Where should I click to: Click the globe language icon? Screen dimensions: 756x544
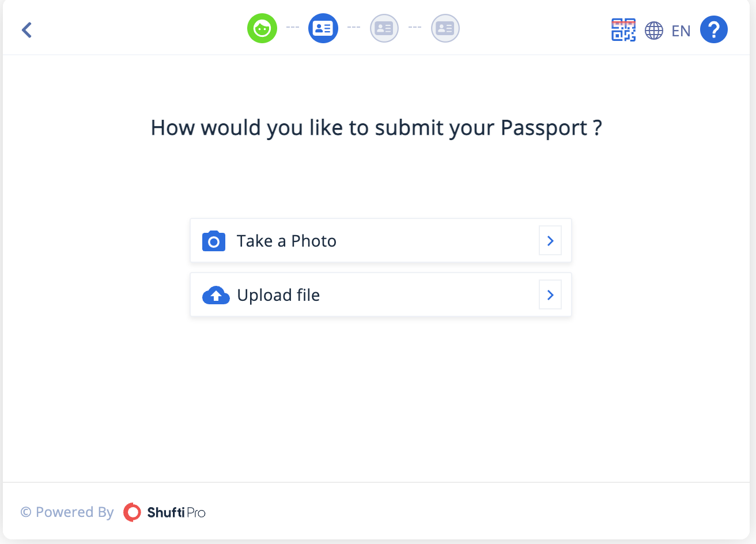click(x=654, y=31)
